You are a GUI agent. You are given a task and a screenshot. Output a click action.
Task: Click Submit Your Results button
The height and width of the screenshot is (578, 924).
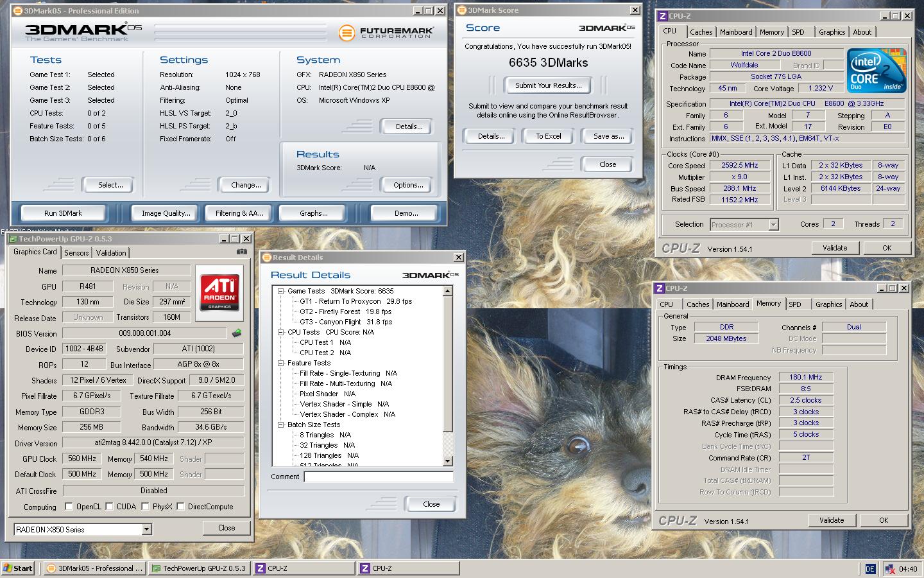549,85
